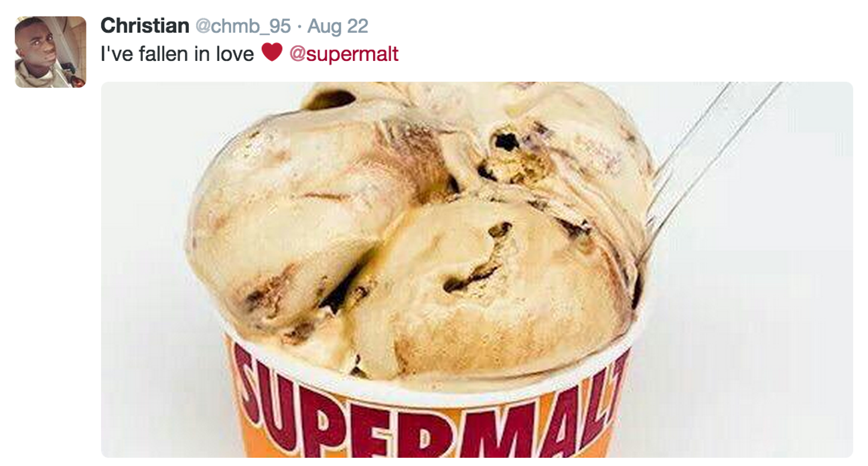868x466 pixels.
Task: Click the display name Christian
Action: click(x=145, y=26)
